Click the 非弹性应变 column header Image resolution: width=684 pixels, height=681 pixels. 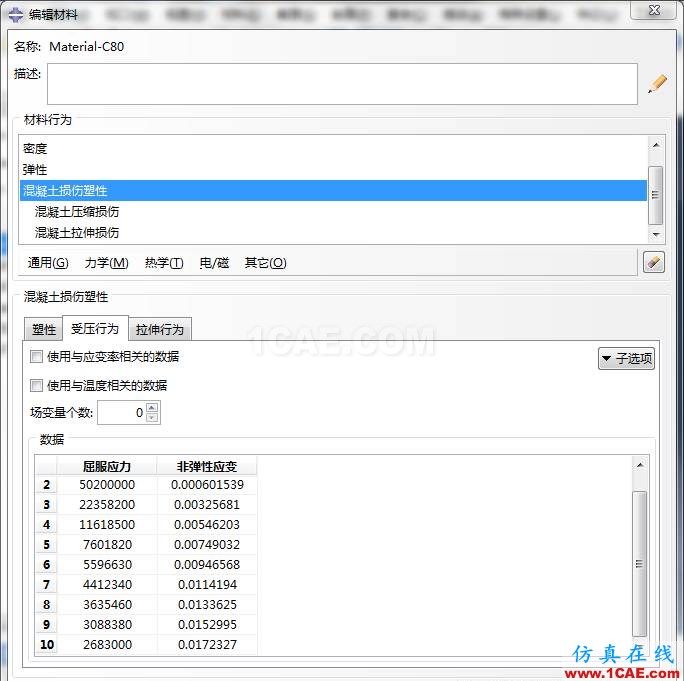click(207, 466)
